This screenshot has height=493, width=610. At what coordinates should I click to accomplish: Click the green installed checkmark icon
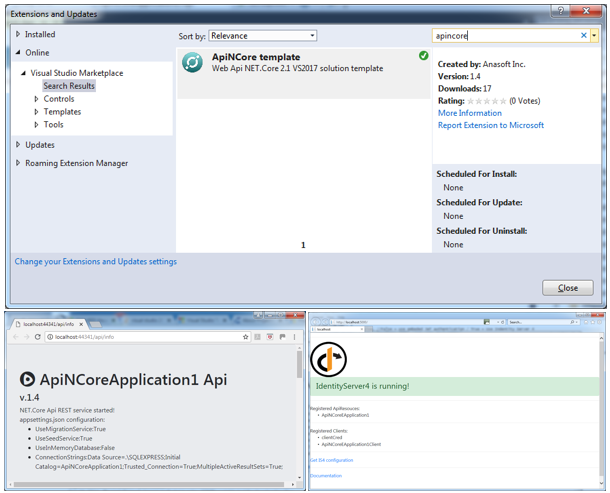pyautogui.click(x=423, y=56)
